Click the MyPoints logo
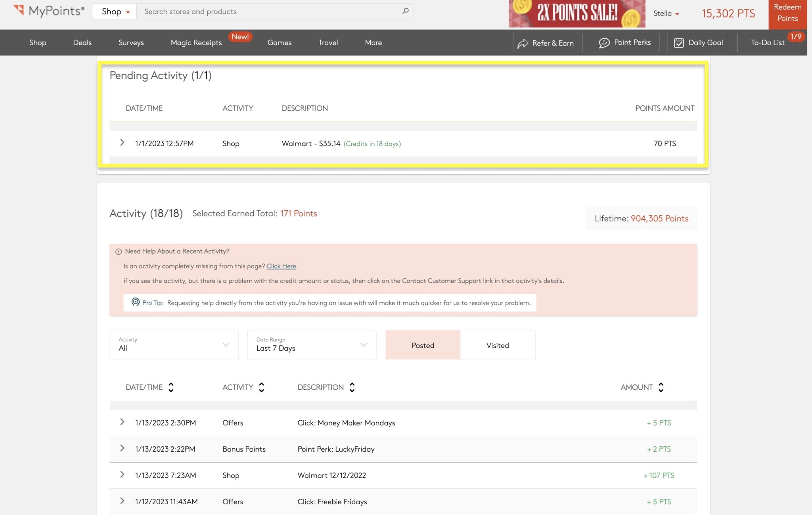The image size is (812, 515). click(x=48, y=11)
